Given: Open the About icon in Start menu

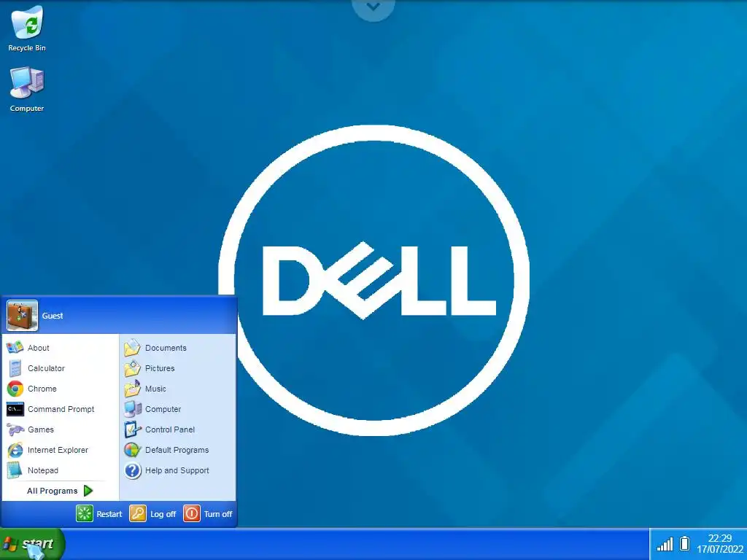Looking at the screenshot, I should [x=15, y=348].
